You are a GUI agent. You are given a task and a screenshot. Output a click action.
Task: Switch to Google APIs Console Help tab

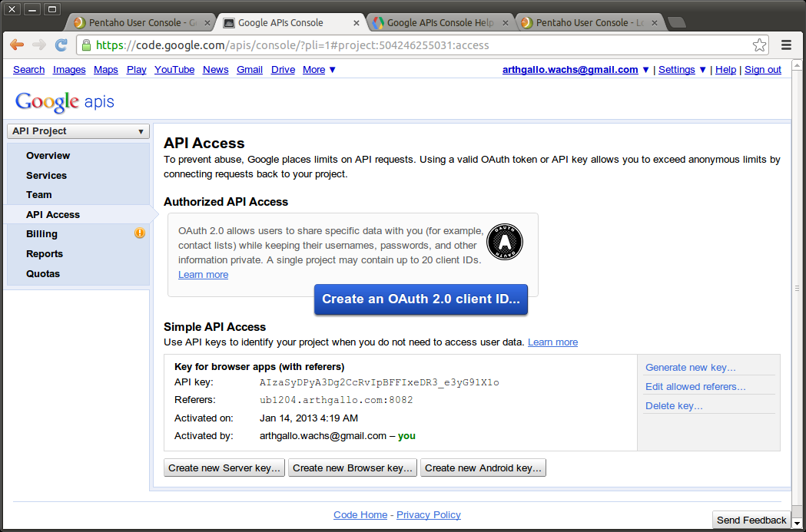coord(440,23)
